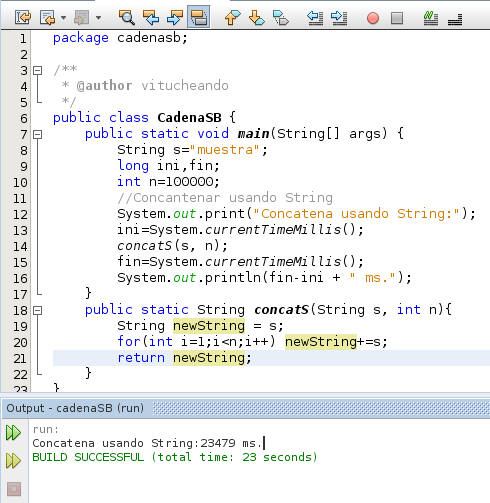Click the Last Edit location icon
The height and width of the screenshot is (503, 490).
pos(23,17)
